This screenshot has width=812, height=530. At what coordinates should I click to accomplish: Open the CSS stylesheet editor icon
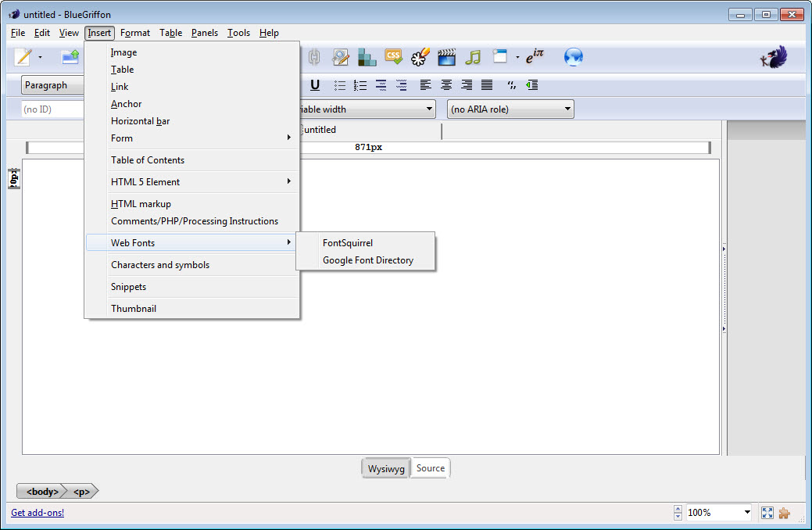(x=393, y=57)
